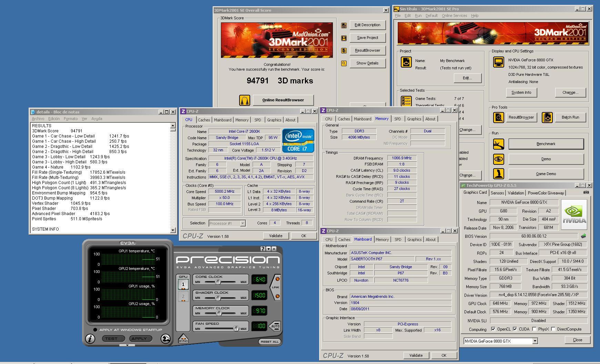Click the Pro Tools ResultBrowser icon

point(498,118)
